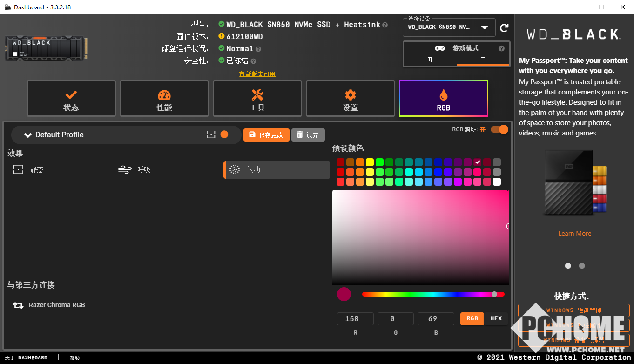The image size is (634, 364).
Task: Open help icon next to model name Heatsink
Action: point(385,25)
